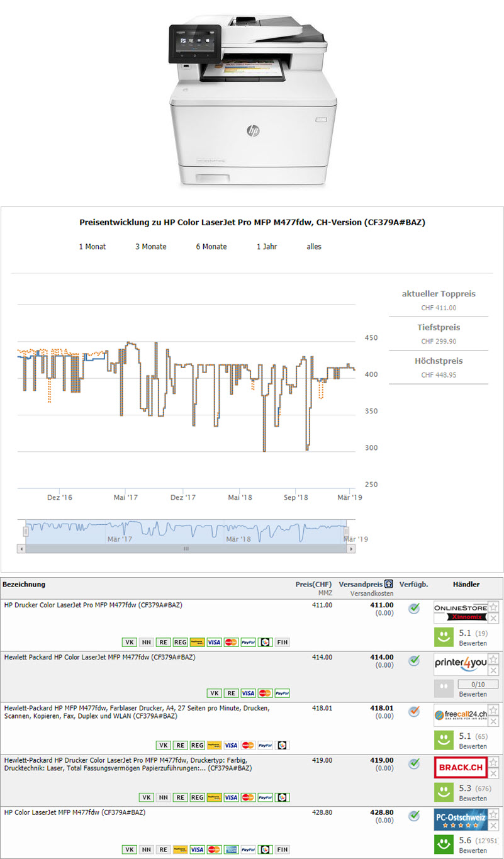Star the printer4you merchant as favorite
Screen dimensions: 504x859
[x=494, y=658]
